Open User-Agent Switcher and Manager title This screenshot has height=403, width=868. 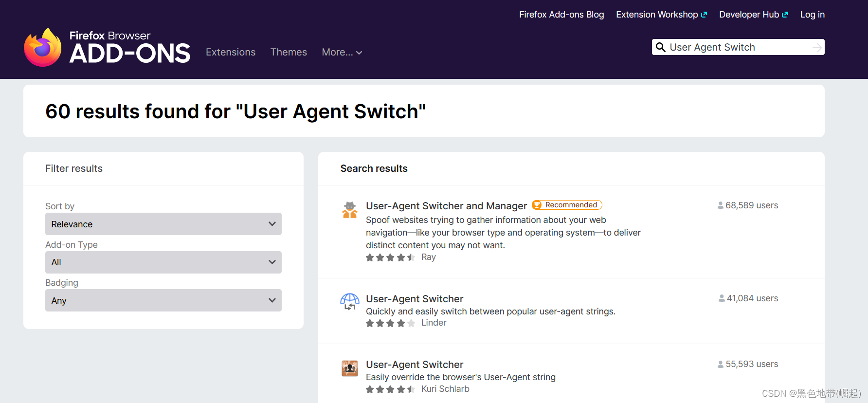click(447, 206)
